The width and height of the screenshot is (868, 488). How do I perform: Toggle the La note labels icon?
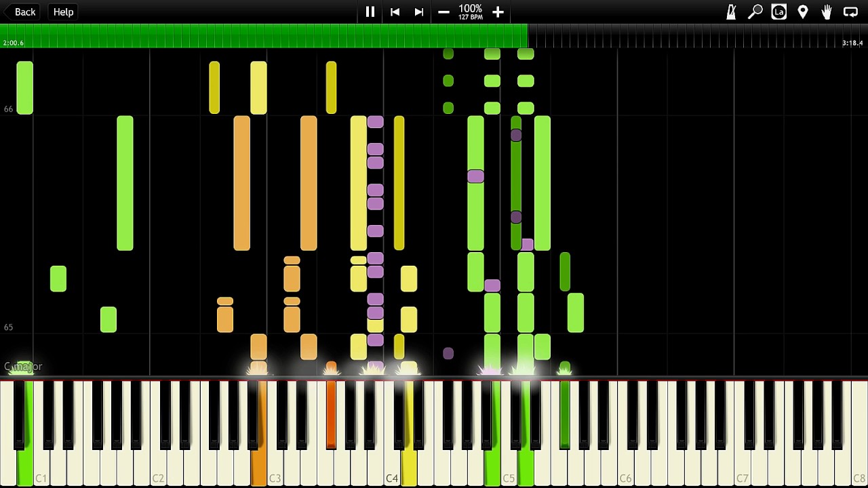[779, 12]
